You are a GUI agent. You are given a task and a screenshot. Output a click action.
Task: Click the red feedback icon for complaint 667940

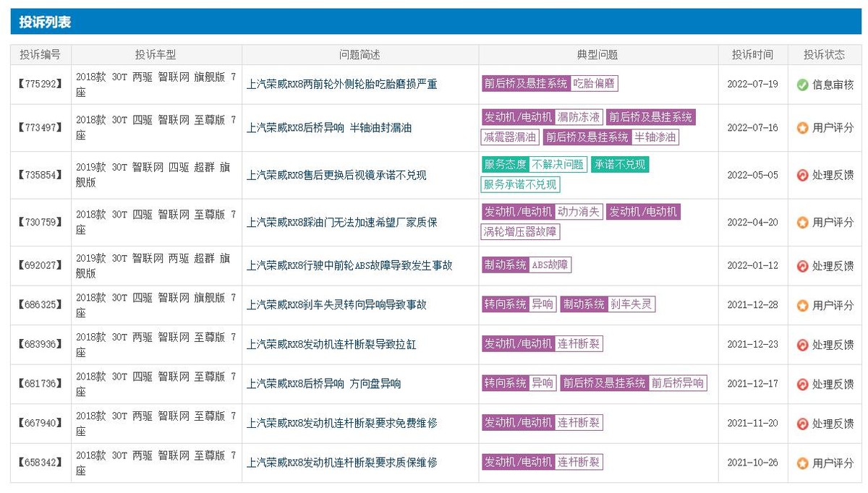[x=802, y=424]
